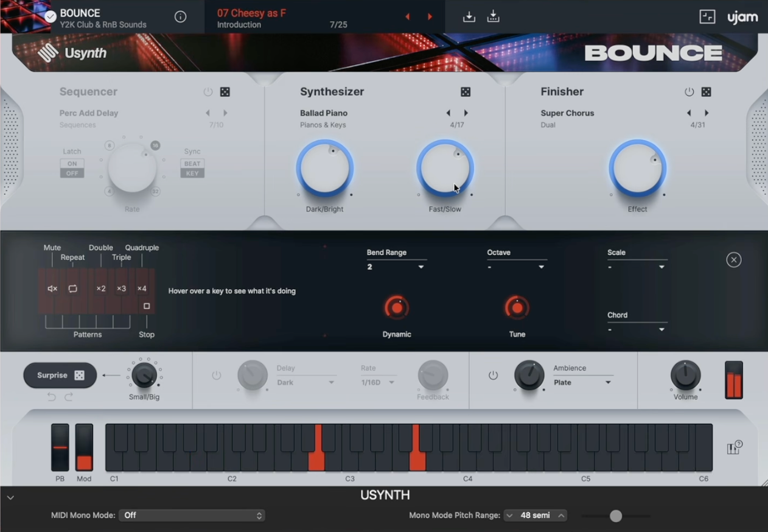This screenshot has width=768, height=532.
Task: Click the PB pitch bend wheel
Action: (60, 447)
